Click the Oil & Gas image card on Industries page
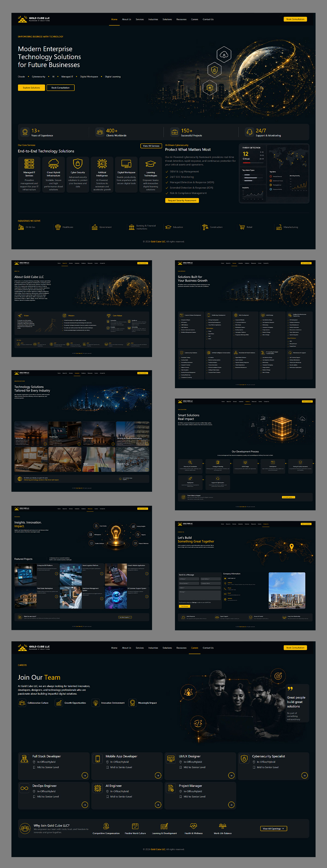 pyautogui.click(x=31, y=434)
